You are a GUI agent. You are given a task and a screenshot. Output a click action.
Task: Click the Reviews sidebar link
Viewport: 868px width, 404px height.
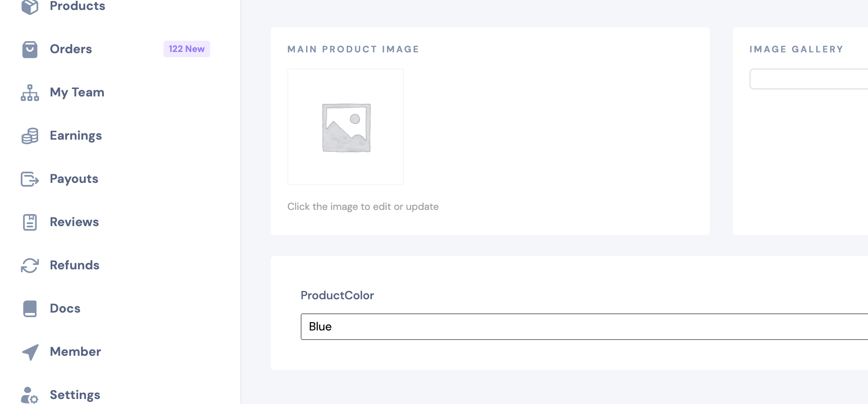pyautogui.click(x=74, y=222)
